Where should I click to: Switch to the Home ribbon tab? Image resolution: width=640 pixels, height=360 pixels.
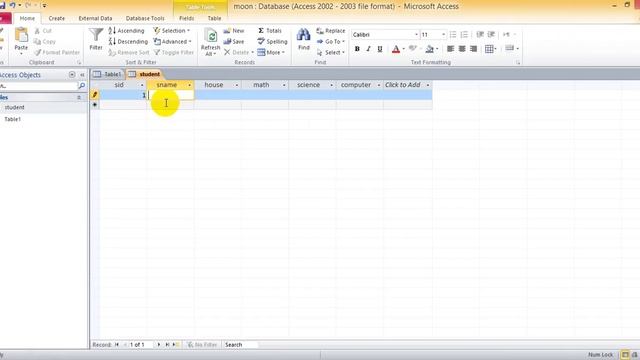pos(27,18)
